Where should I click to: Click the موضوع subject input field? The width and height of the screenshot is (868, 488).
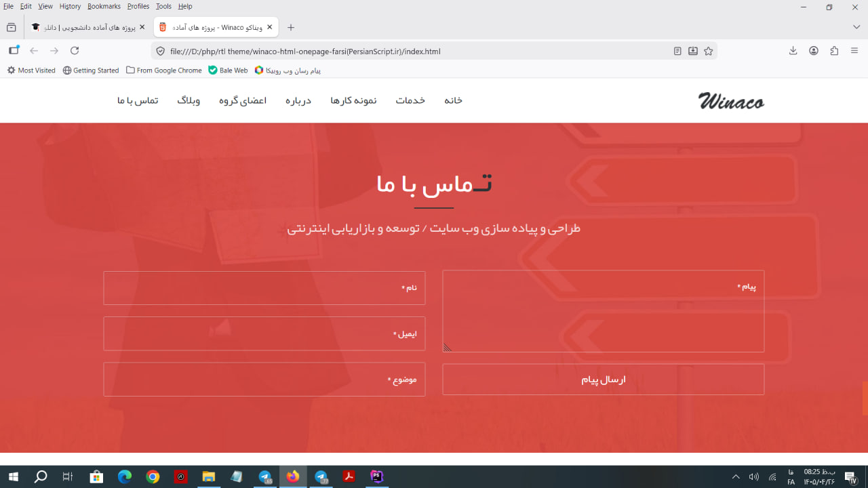[x=264, y=380]
